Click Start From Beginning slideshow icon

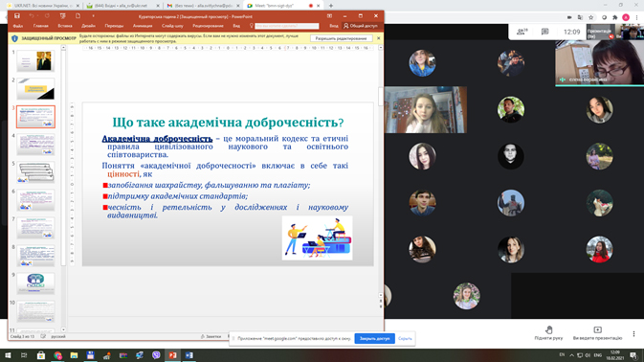[63, 16]
